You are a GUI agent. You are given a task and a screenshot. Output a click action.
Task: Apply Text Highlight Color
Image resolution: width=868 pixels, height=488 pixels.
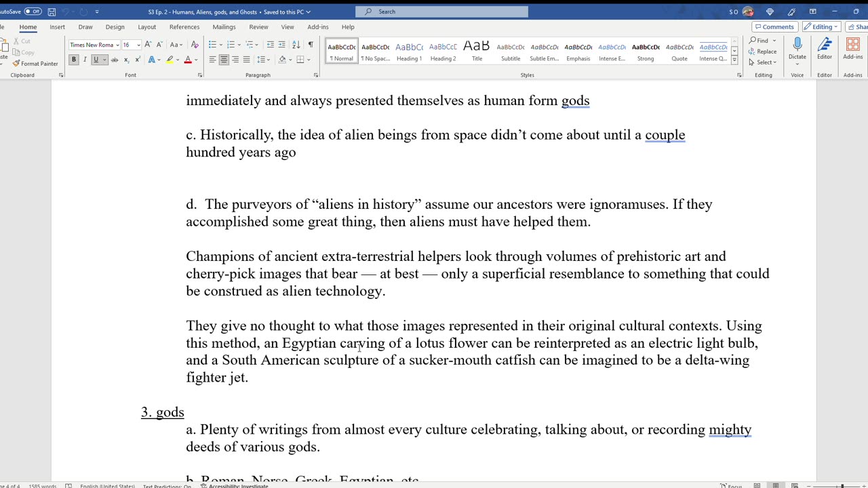pyautogui.click(x=170, y=60)
